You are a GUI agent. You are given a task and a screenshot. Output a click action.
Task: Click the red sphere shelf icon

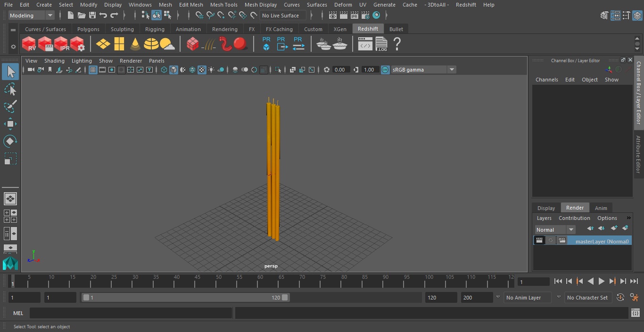(240, 44)
